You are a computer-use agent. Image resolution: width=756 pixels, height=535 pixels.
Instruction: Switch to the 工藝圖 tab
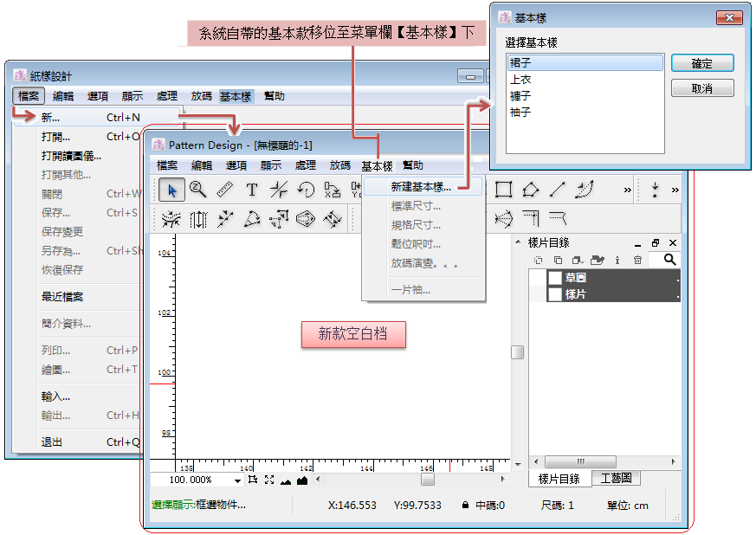coord(616,478)
